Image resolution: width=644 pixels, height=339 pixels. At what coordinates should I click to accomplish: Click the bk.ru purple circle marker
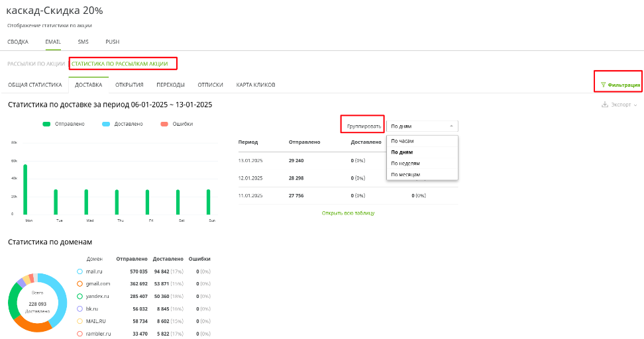[80, 309]
